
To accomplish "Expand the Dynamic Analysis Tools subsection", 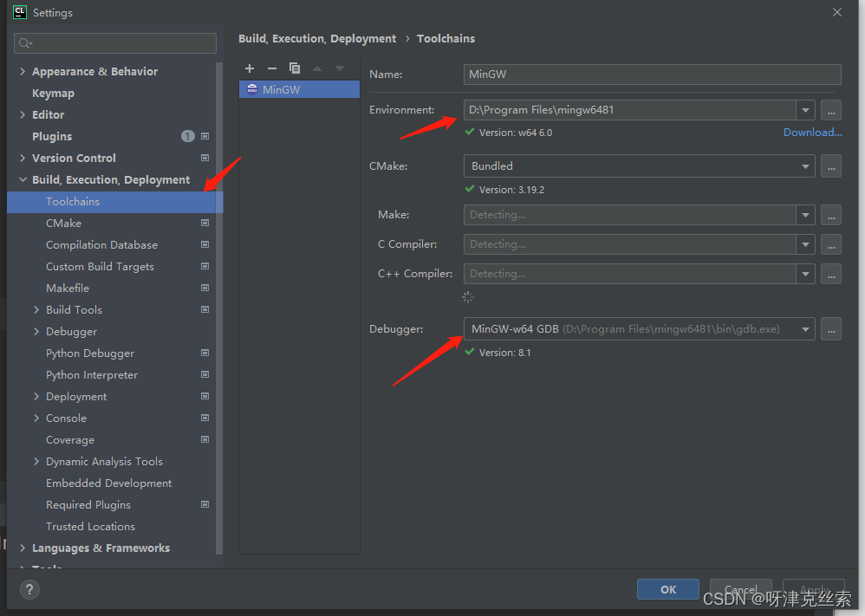I will tap(36, 461).
